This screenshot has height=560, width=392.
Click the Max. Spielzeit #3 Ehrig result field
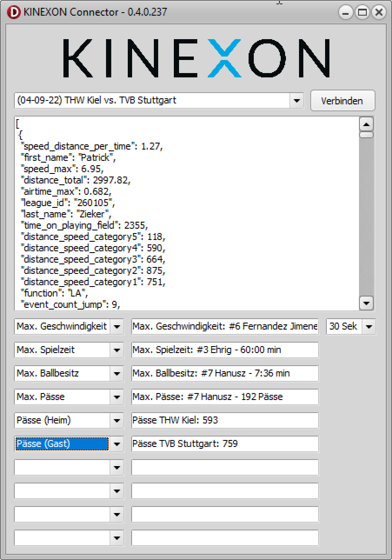coord(225,350)
